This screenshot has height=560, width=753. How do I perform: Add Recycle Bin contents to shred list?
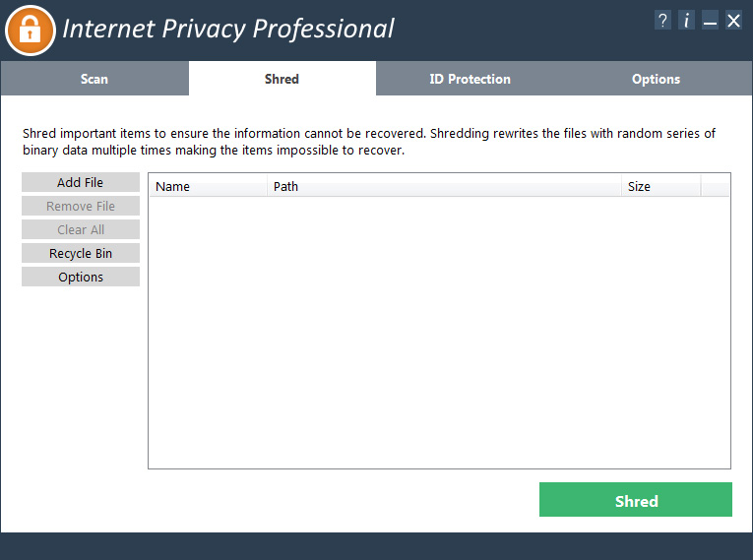point(81,254)
